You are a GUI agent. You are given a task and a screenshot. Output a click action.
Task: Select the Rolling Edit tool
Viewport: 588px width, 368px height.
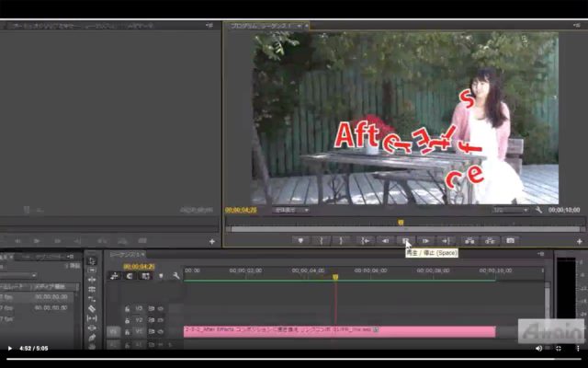[x=92, y=290]
